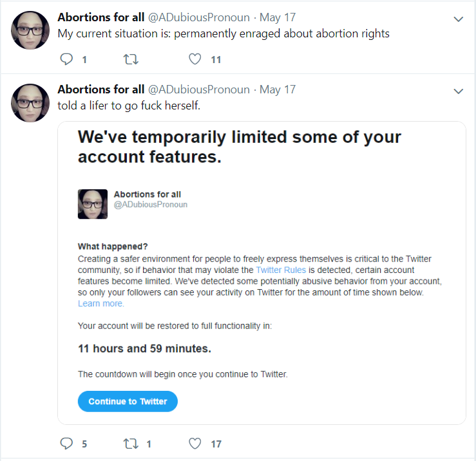This screenshot has width=476, height=461.
Task: Open the Twitter Rules link
Action: [x=281, y=270]
